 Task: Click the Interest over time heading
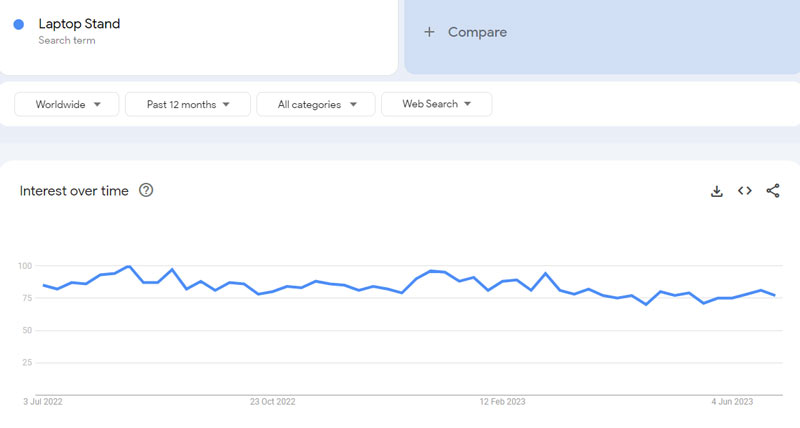pos(74,191)
